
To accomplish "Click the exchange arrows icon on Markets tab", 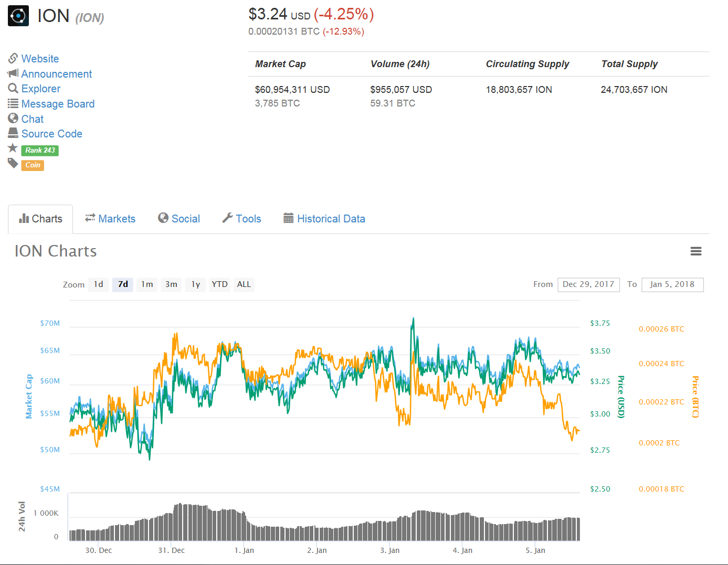I will (x=90, y=218).
